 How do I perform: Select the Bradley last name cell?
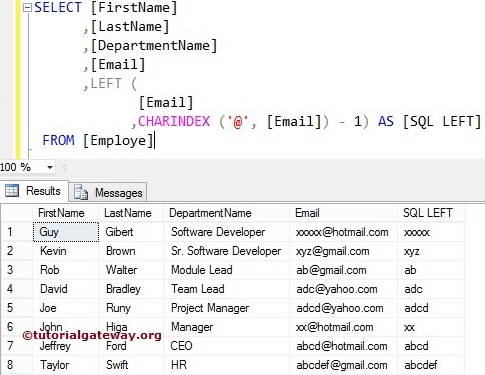131,289
